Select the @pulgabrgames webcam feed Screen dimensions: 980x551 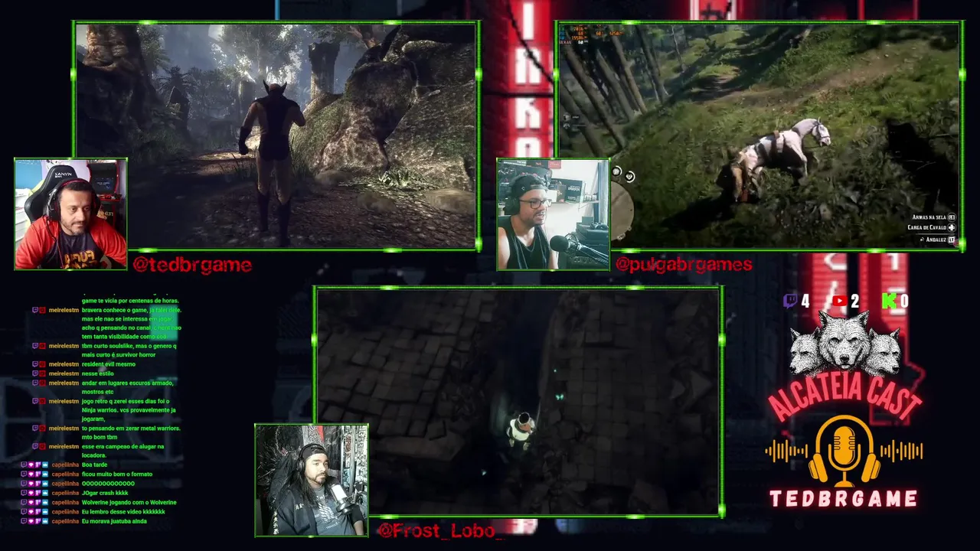[553, 214]
